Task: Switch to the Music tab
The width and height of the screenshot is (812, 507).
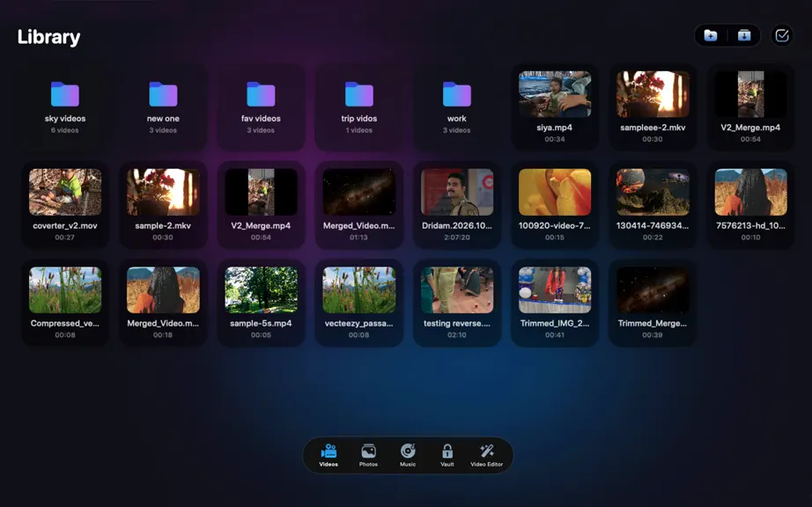Action: 408,455
